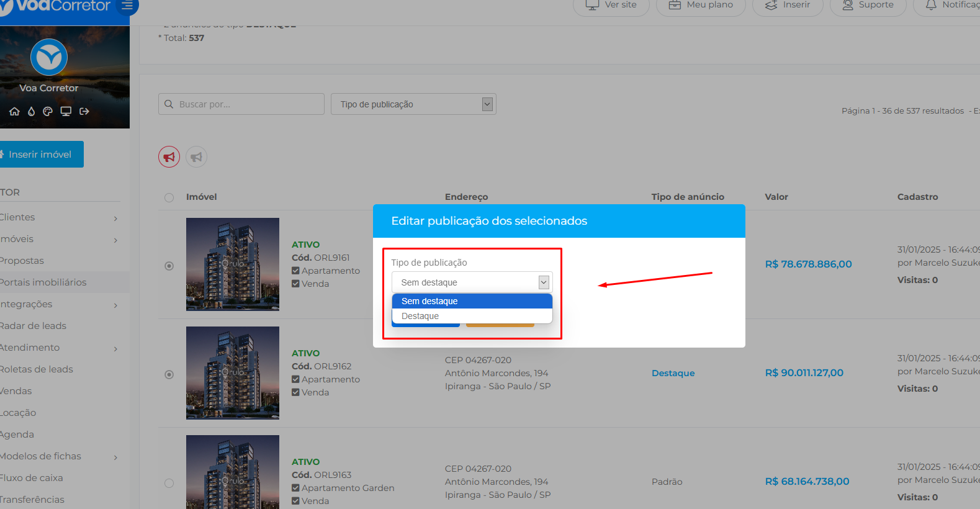Viewport: 980px width, 509px height.
Task: Click the Inserir imóvel button
Action: coord(40,155)
